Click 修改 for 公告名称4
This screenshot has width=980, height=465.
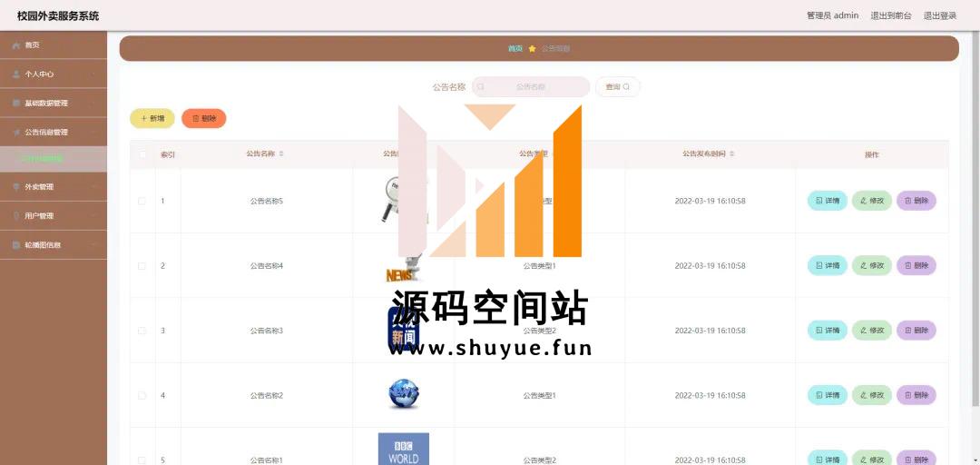[872, 266]
